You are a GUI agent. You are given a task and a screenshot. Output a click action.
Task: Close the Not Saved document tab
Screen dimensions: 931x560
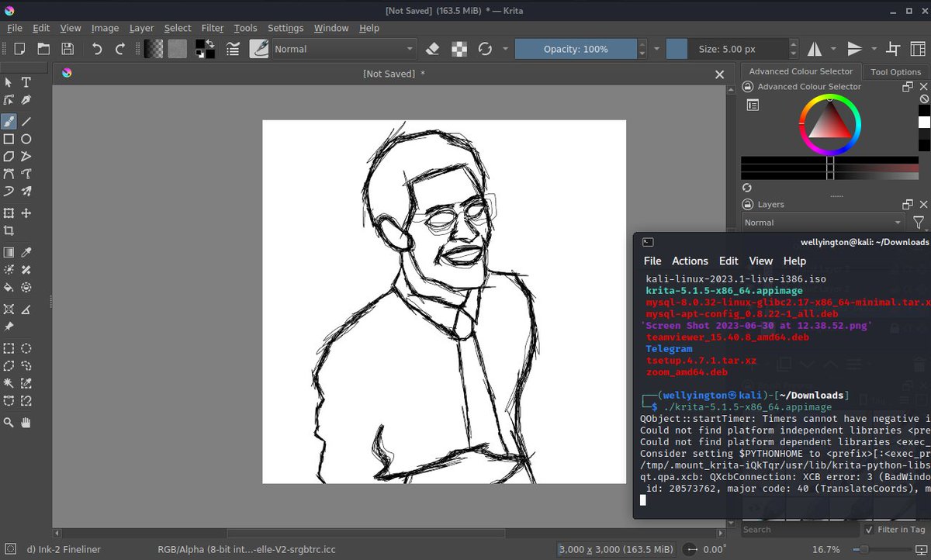[719, 74]
